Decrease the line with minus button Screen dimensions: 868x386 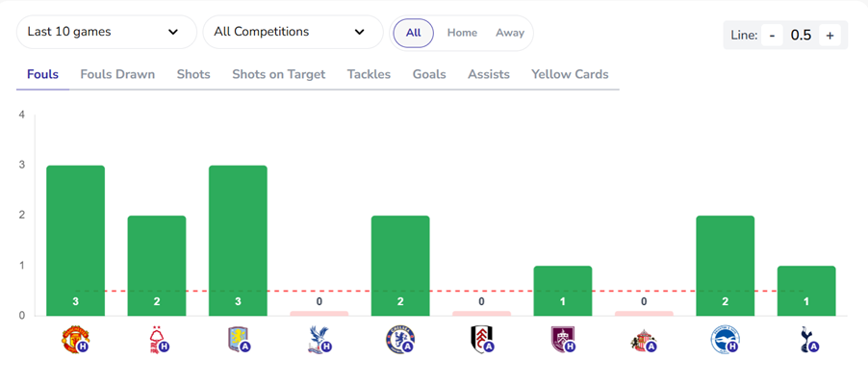772,36
